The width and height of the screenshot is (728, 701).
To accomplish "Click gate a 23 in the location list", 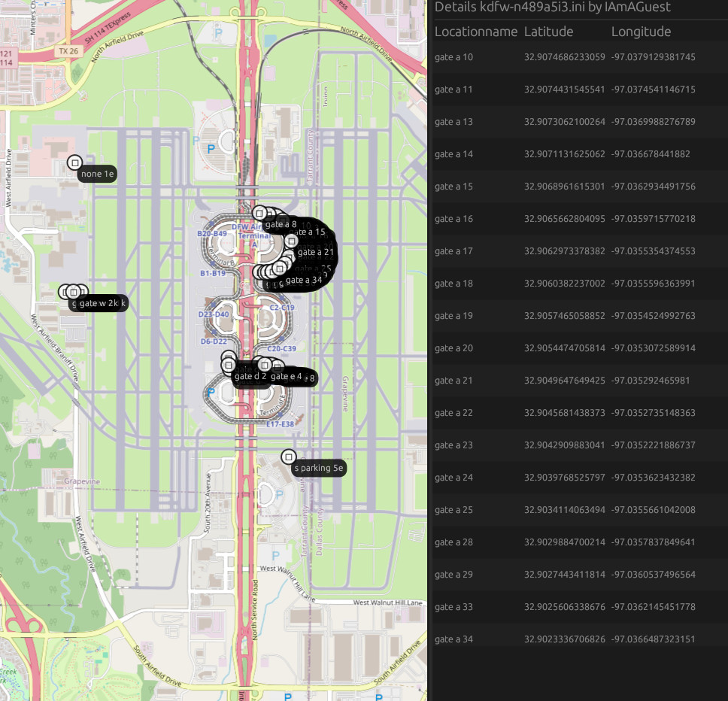I will (581, 445).
